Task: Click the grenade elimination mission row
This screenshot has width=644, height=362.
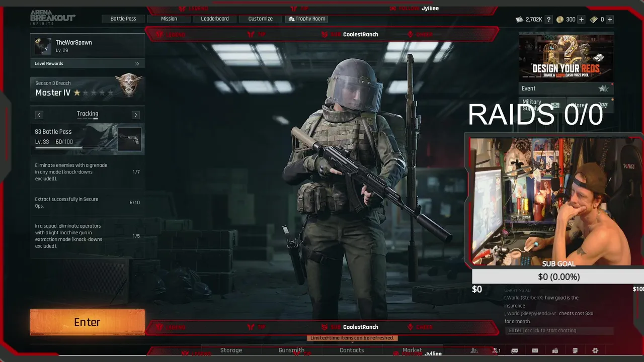Action: point(88,172)
